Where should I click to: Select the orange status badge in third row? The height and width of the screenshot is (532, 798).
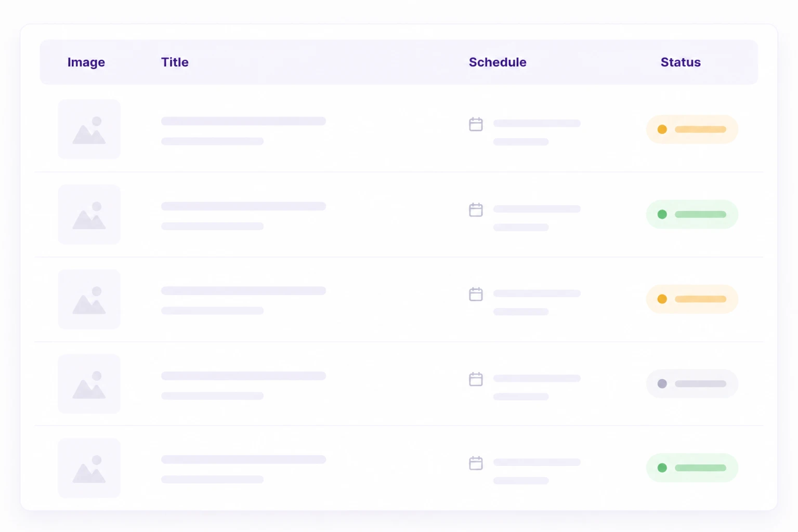692,299
